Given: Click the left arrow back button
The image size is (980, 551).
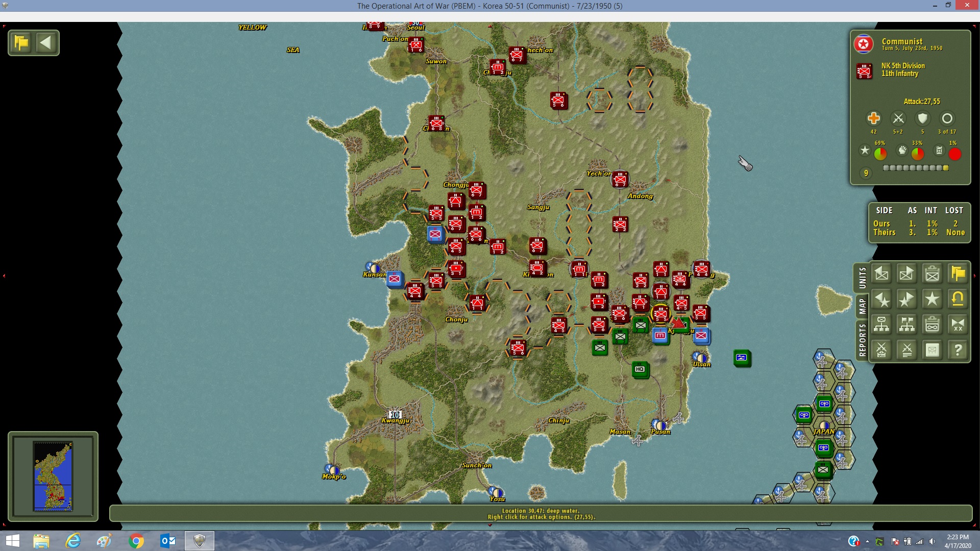Looking at the screenshot, I should click(46, 43).
